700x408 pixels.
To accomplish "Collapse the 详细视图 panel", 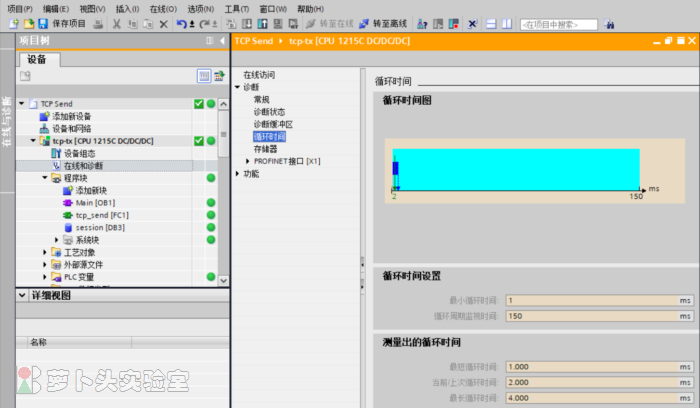I will [x=22, y=295].
